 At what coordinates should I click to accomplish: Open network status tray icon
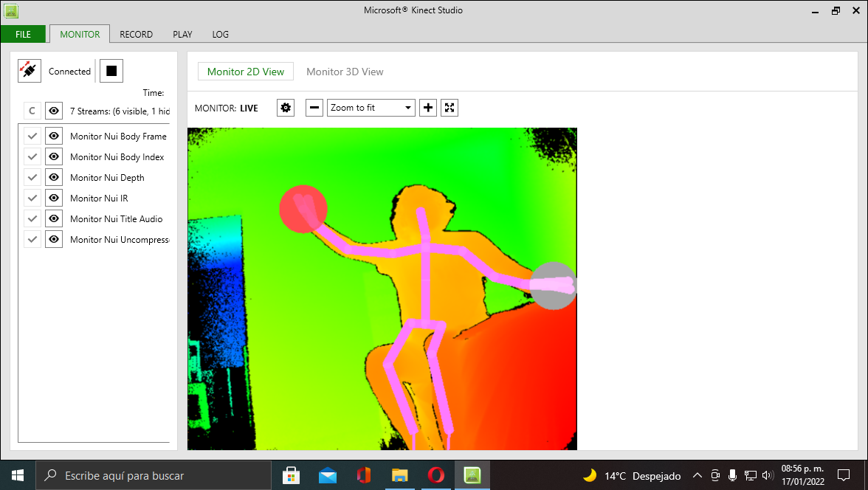click(x=750, y=475)
